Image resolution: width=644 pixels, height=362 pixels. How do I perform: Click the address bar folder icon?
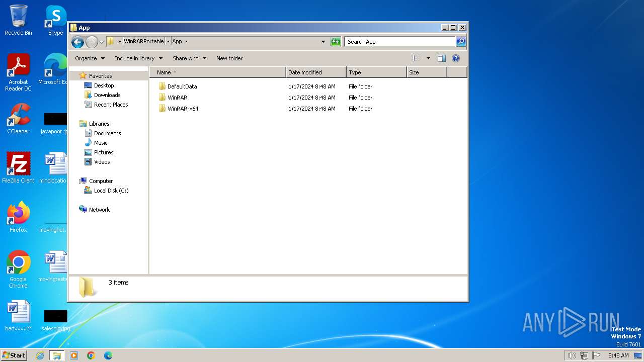coord(111,41)
